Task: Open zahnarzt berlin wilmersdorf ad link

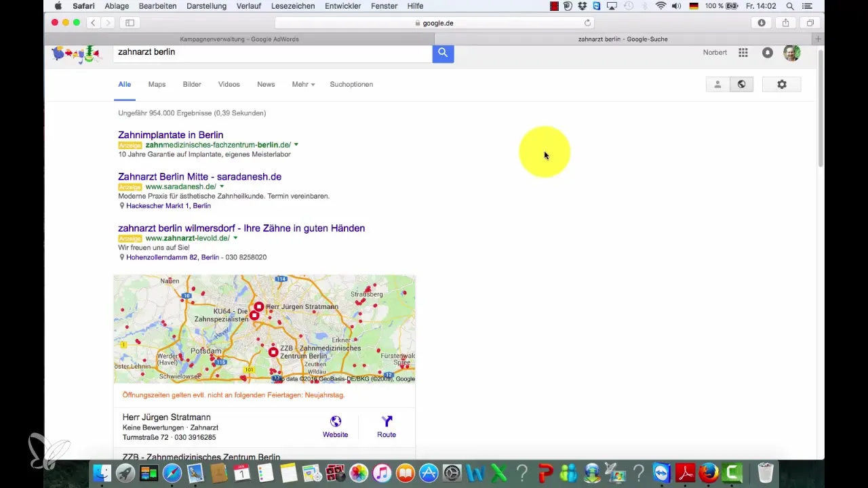Action: click(x=241, y=228)
